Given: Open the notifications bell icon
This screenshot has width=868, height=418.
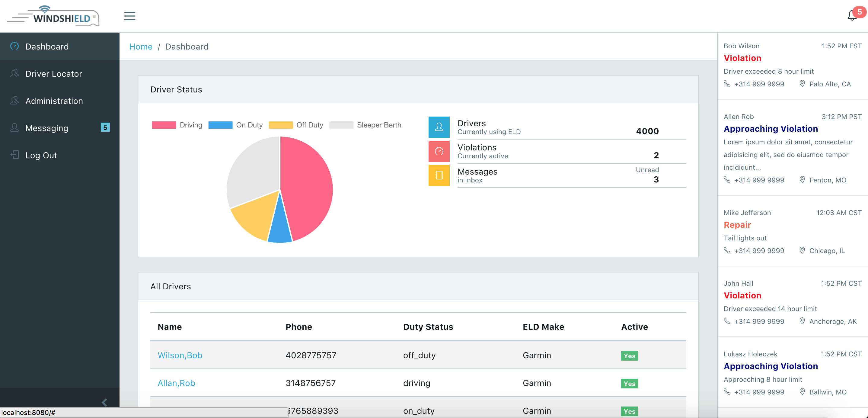Looking at the screenshot, I should [852, 15].
